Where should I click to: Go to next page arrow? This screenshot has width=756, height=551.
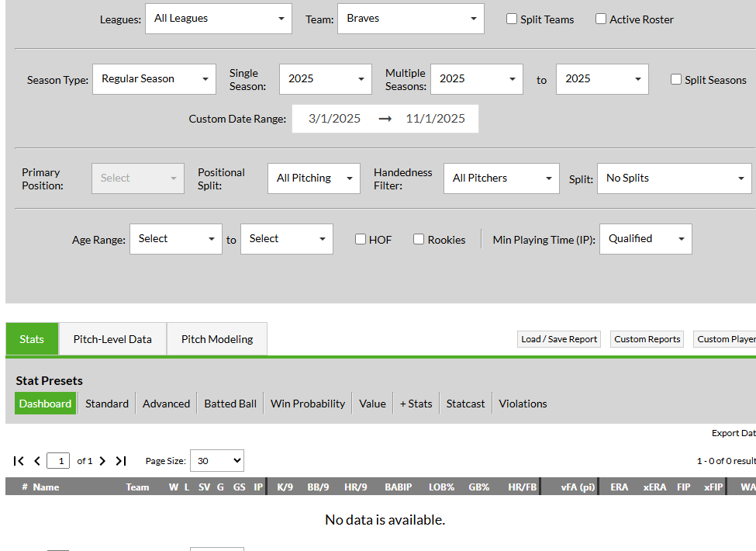102,461
